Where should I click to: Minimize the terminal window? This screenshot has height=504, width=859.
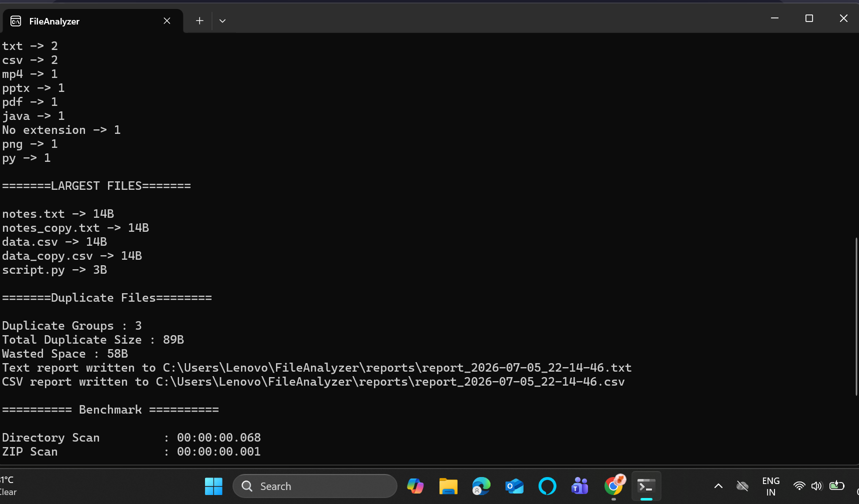click(x=774, y=18)
